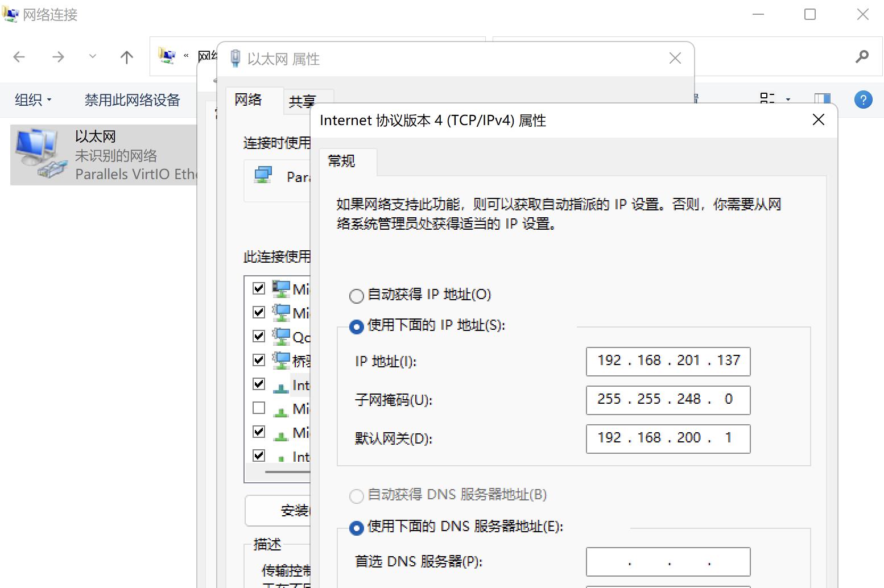The height and width of the screenshot is (588, 884).
Task: Click the 以太网 属性 title bar icon
Action: pos(235,59)
